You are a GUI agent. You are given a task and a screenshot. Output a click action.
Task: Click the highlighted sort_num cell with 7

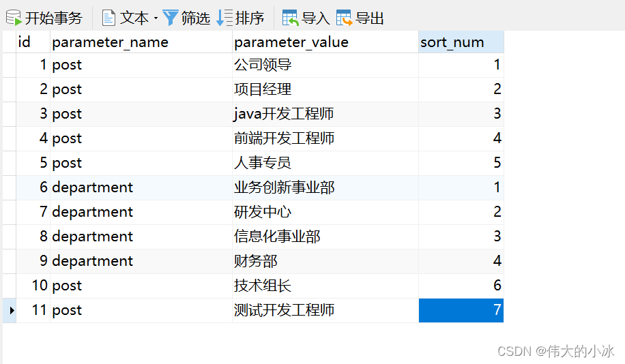point(461,310)
